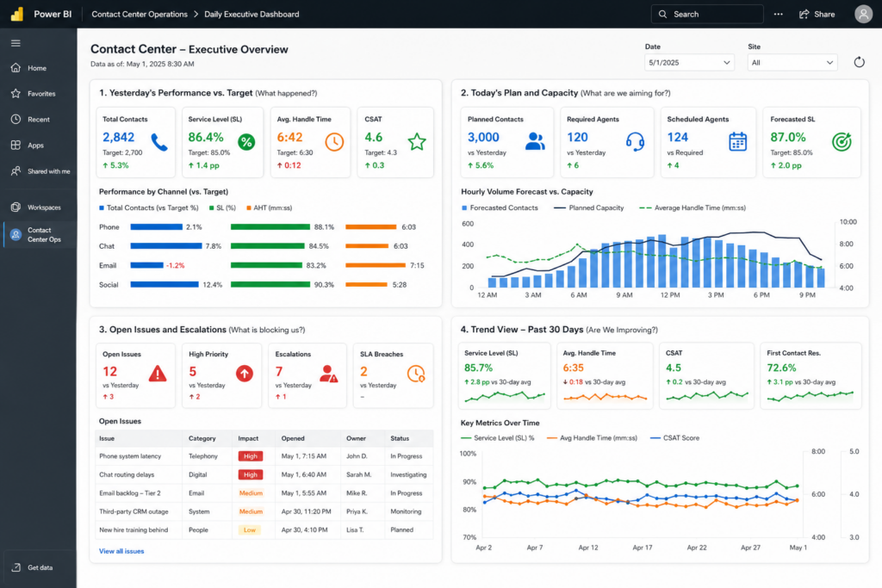Viewport: 882px width, 588px height.
Task: Click the Opened column header
Action: 293,438
